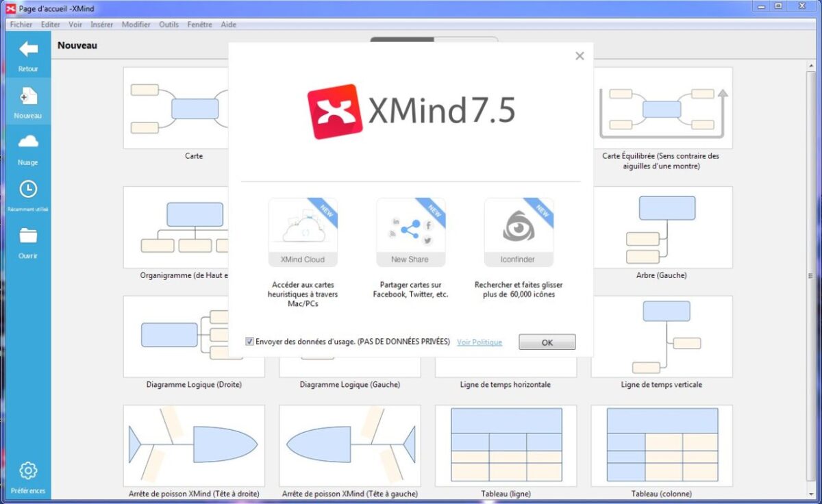Open the Outils menu

click(x=169, y=24)
